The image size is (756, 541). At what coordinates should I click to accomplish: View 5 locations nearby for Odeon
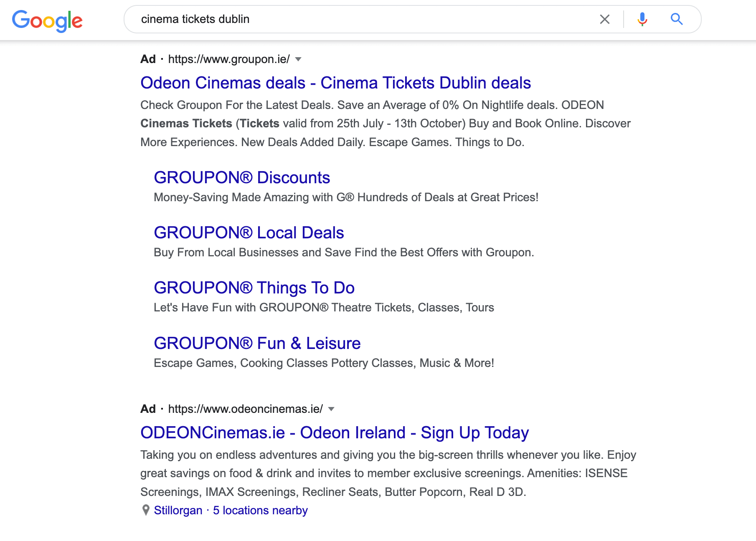pos(260,510)
